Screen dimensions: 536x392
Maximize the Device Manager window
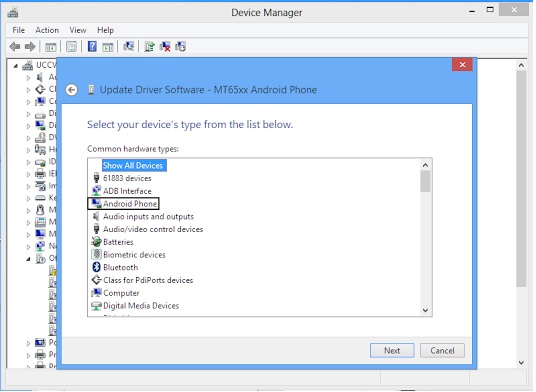click(490, 10)
